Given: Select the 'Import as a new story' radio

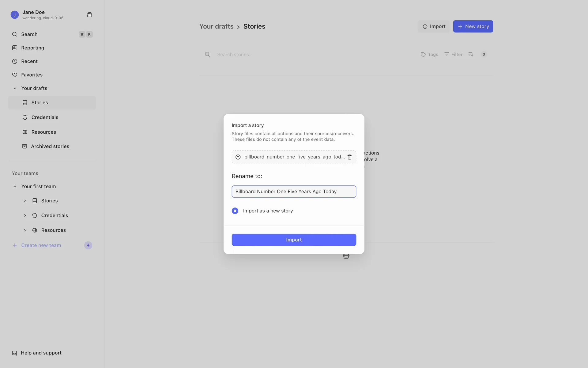Looking at the screenshot, I should click(235, 211).
